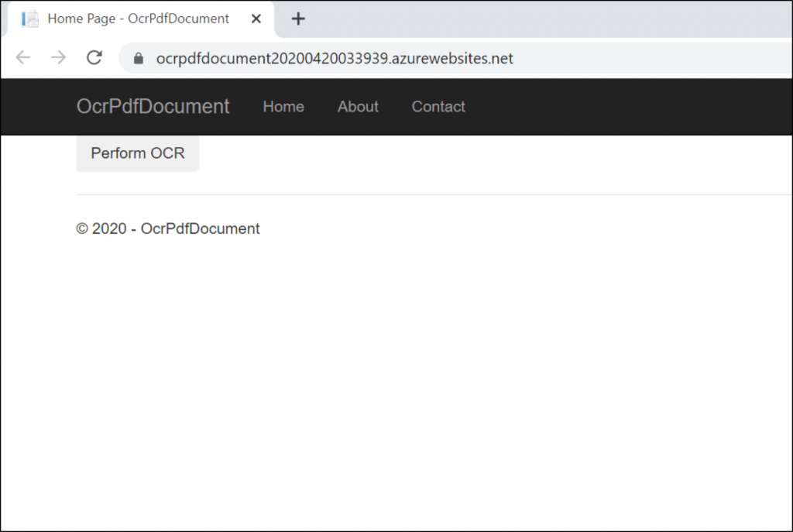Click the padlock security icon in address bar

(137, 58)
